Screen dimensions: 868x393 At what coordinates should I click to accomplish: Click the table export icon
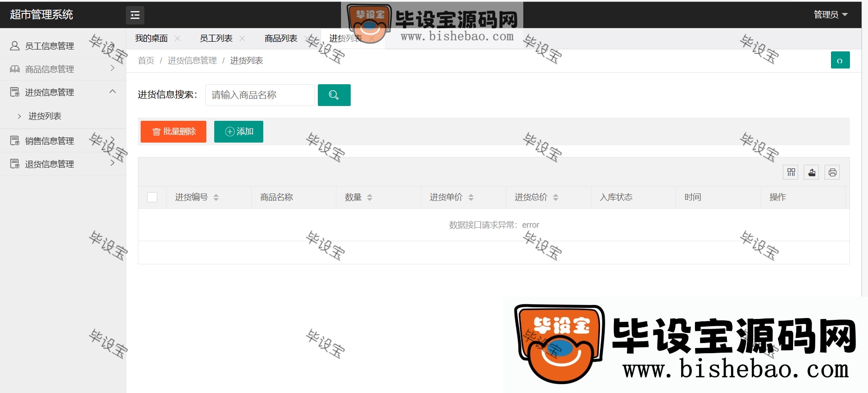[x=812, y=172]
